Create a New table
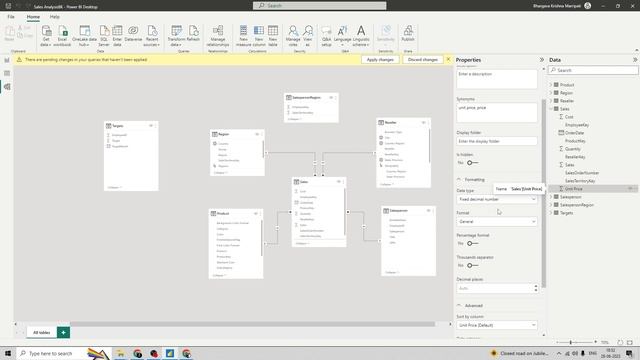The height and width of the screenshot is (360, 640). click(x=273, y=35)
